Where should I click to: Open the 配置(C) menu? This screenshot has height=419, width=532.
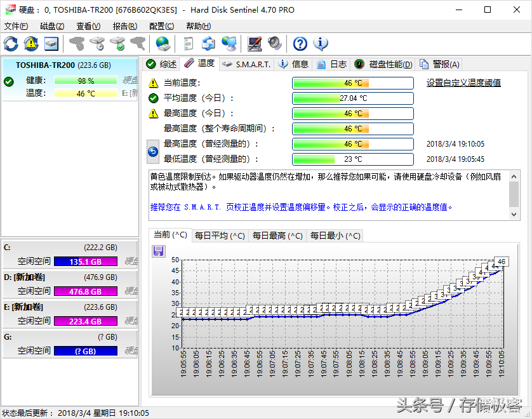[161, 26]
